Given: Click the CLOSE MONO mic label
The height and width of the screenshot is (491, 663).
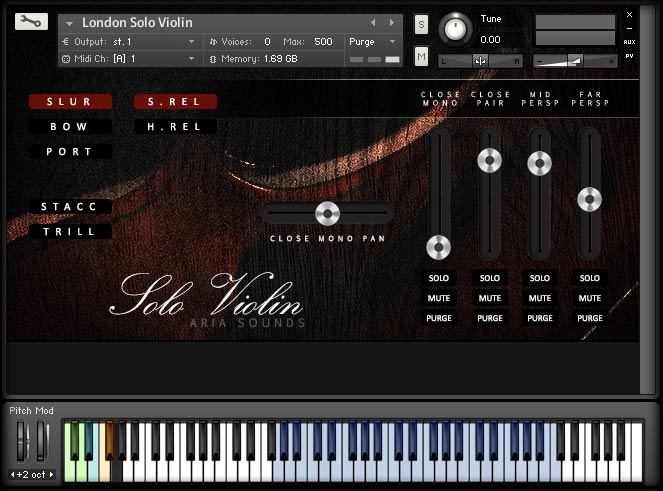Looking at the screenshot, I should [x=440, y=99].
